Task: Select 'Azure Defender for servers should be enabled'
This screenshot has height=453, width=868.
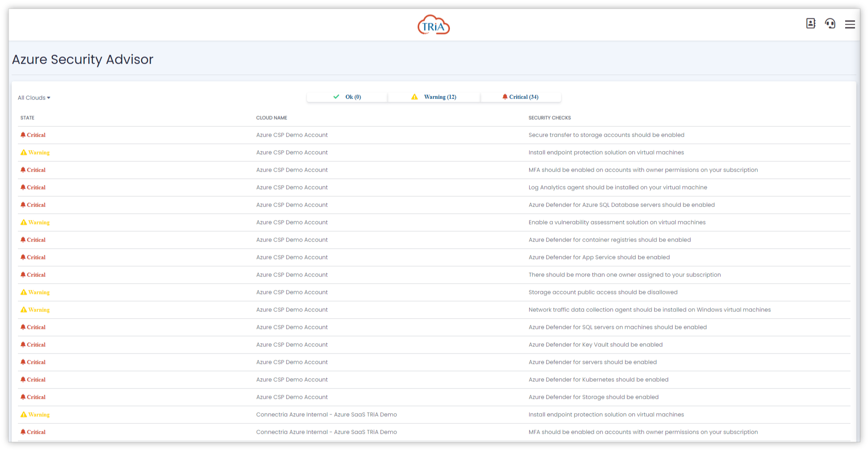Action: (x=592, y=362)
